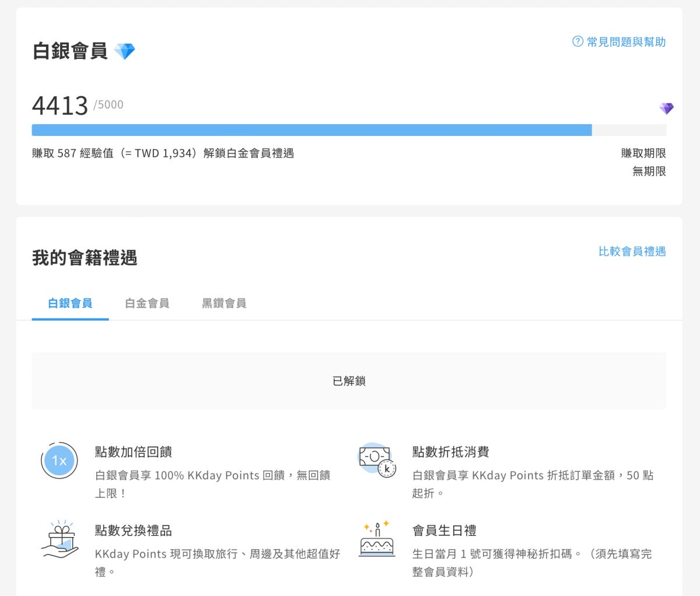This screenshot has width=700, height=596.
Task: Click the 我的會籍禮遇 heading
Action: [x=85, y=258]
